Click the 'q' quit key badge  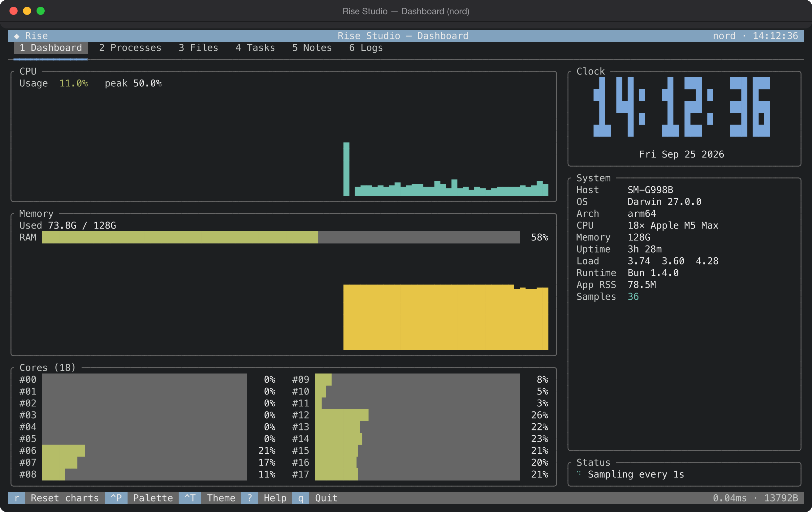coord(301,498)
